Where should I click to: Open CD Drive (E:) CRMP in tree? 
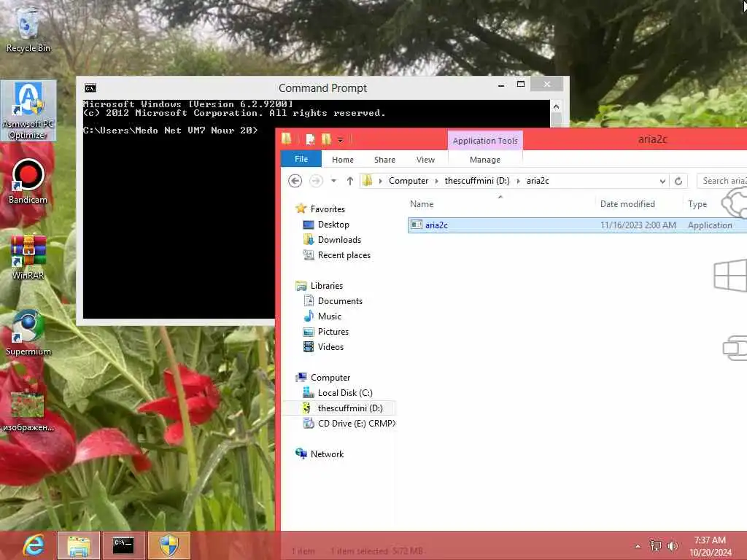356,424
